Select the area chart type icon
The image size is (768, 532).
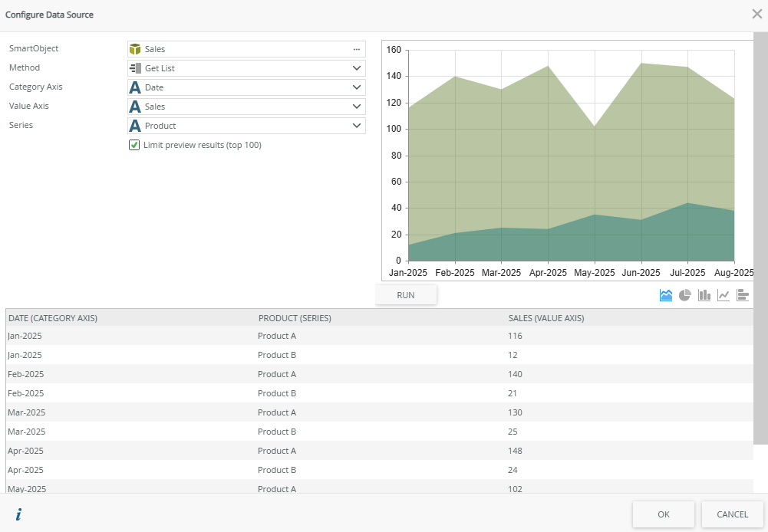665,295
